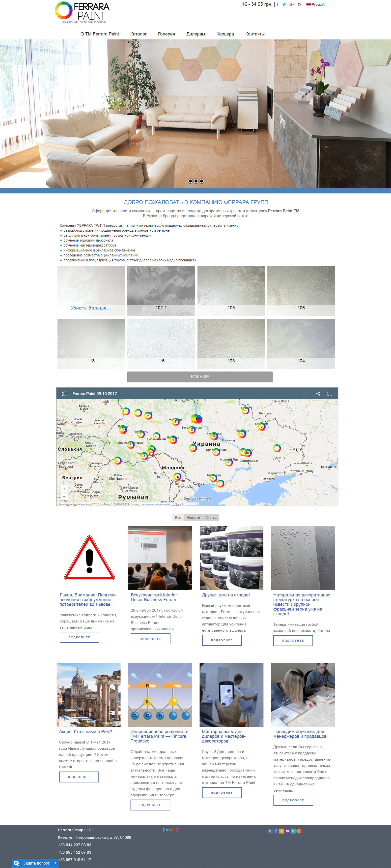Select the 'Статьи' news filter
This screenshot has height=868, width=391.
click(x=211, y=518)
